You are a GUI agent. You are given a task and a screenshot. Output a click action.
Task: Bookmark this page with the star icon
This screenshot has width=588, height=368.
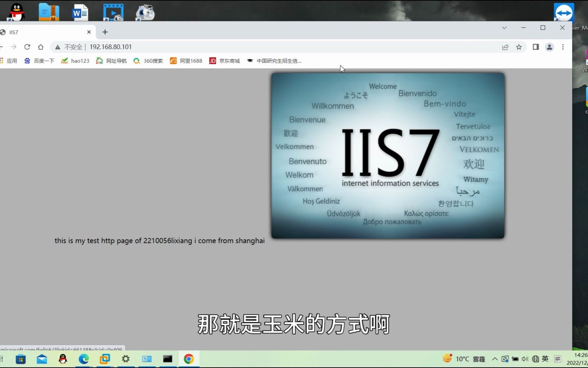pos(519,47)
